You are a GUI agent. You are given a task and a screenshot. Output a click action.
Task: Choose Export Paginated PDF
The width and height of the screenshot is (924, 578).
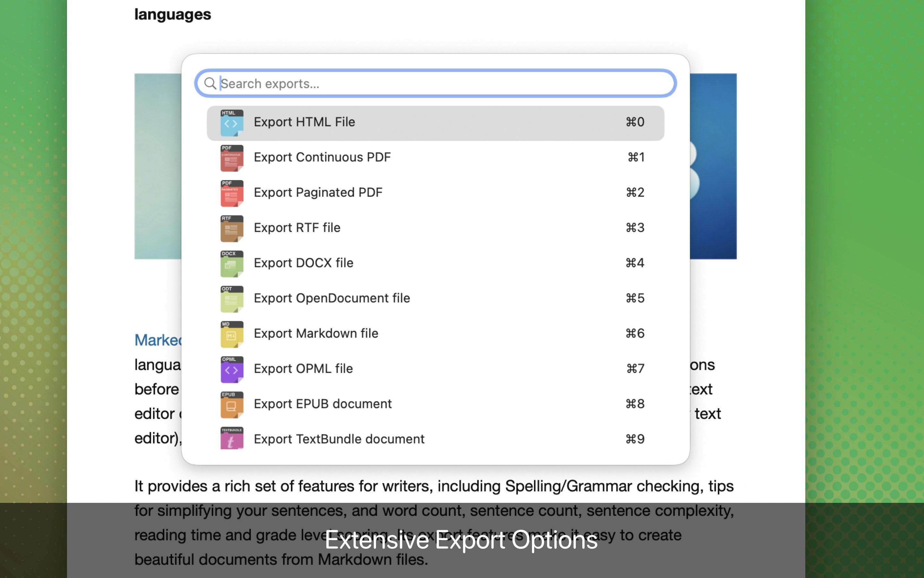tap(435, 193)
